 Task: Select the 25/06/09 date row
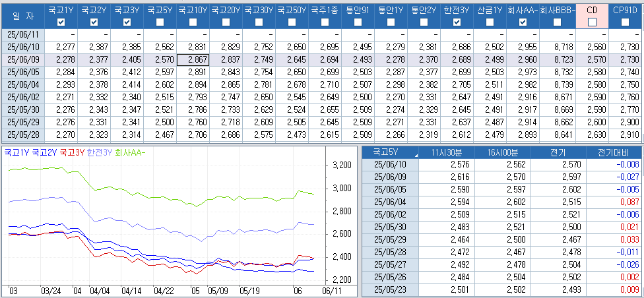pos(22,59)
